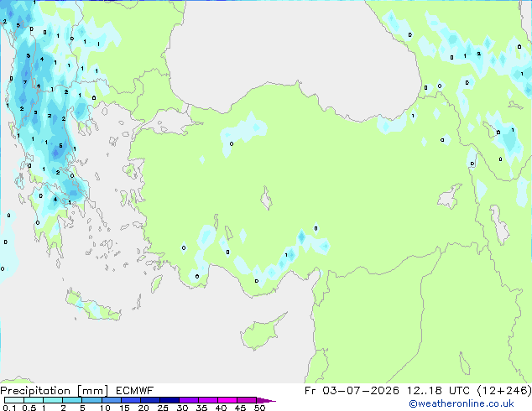Click the 0.5–1 mm legend color box
532x411 pixels.
(x=34, y=400)
